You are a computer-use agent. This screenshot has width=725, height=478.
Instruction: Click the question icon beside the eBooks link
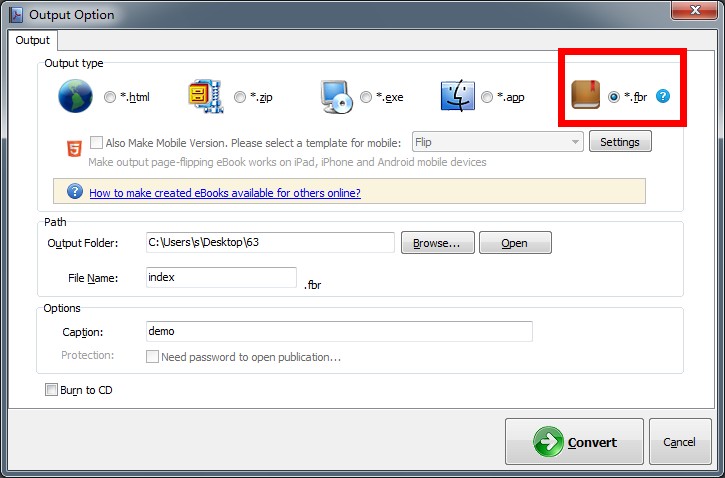point(75,191)
